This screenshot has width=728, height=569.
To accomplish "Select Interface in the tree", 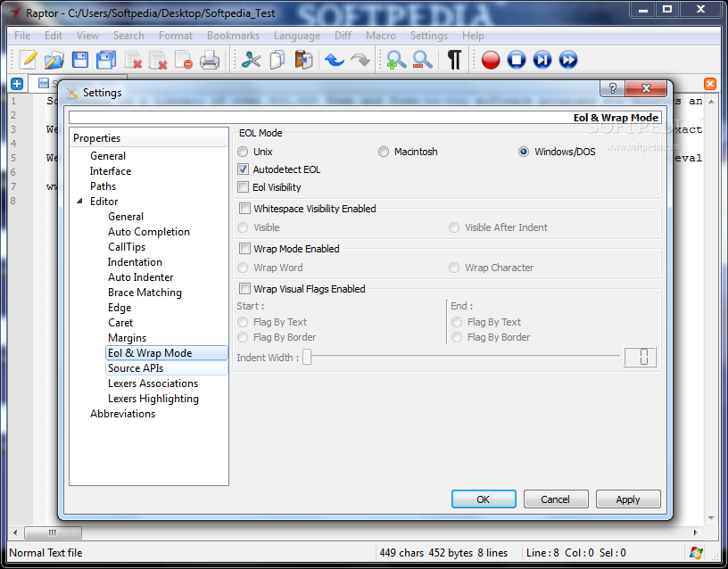I will [111, 171].
